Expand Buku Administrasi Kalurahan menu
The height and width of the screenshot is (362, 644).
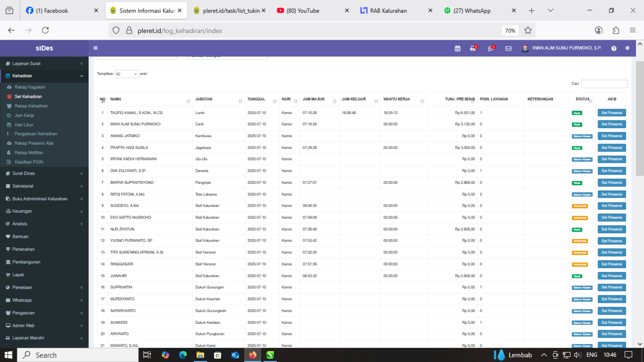click(x=44, y=199)
